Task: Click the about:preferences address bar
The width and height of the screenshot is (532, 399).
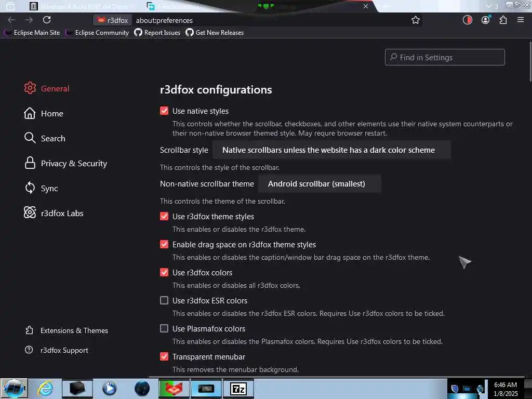Action: (x=164, y=20)
